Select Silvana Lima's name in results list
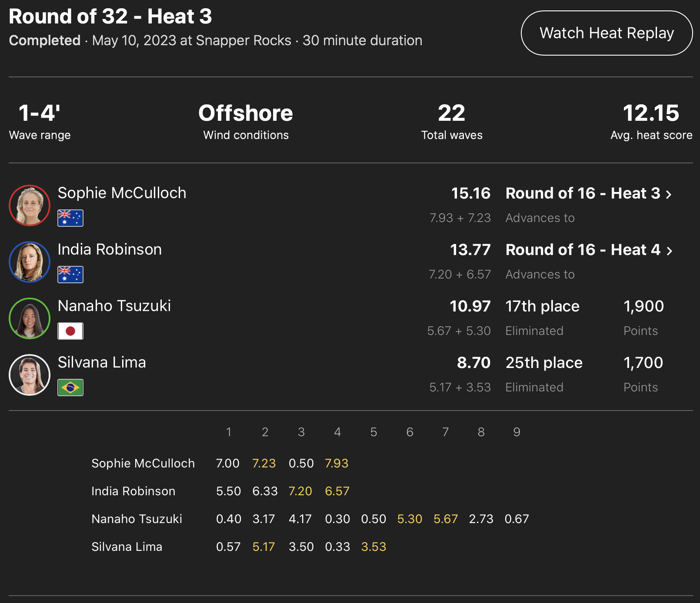This screenshot has width=700, height=603. (x=102, y=362)
